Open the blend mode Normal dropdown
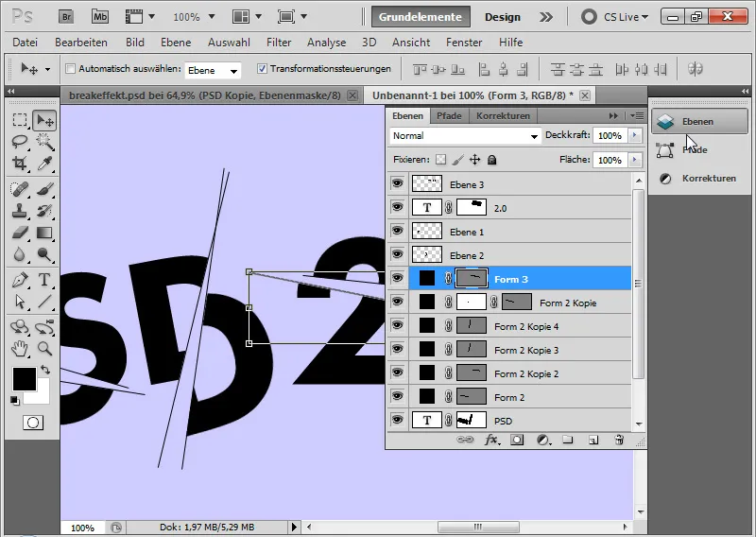The height and width of the screenshot is (537, 756). click(x=465, y=136)
